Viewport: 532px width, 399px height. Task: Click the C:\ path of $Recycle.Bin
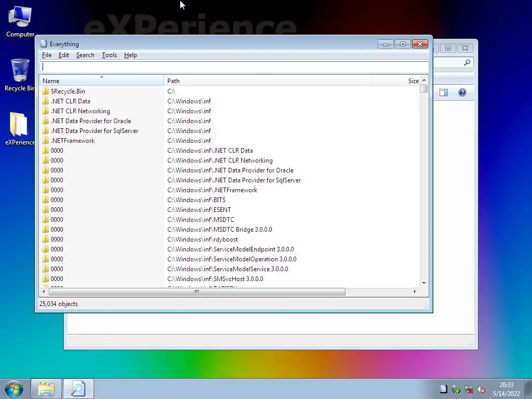[171, 91]
